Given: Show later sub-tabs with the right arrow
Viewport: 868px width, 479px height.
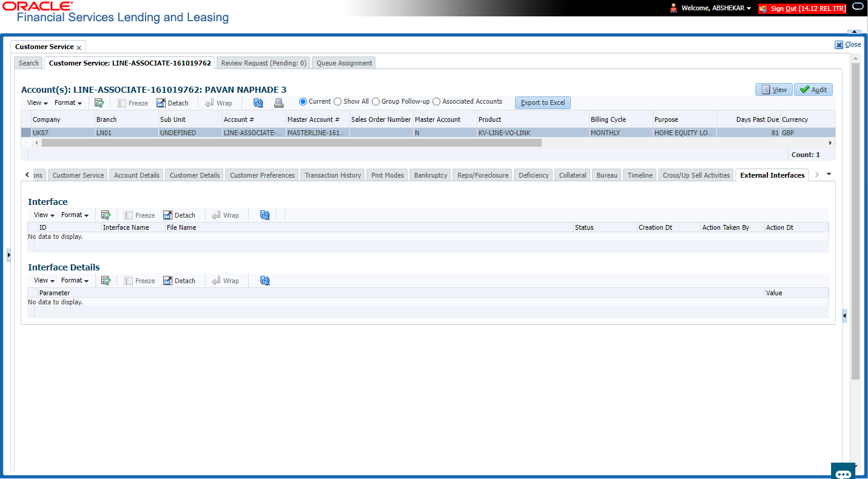Looking at the screenshot, I should point(816,175).
